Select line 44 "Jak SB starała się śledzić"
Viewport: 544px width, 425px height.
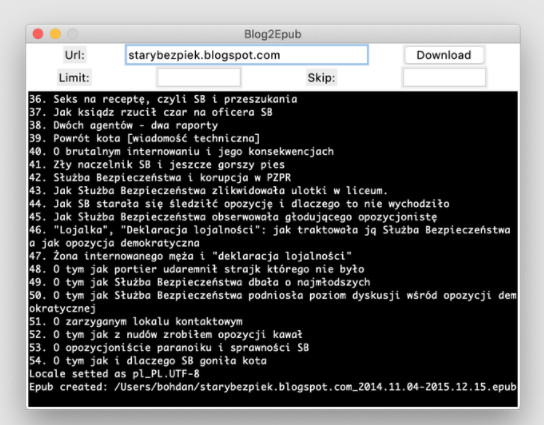239,204
